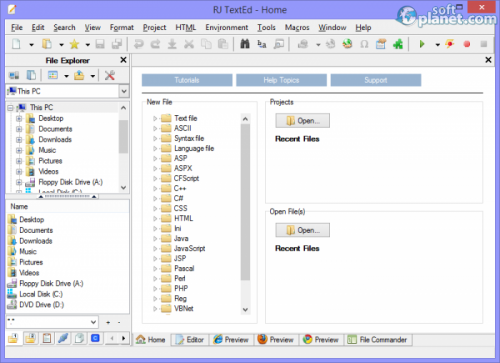Switch to the Firefox Preview tab
Screen dimensions: 500x363
276,340
